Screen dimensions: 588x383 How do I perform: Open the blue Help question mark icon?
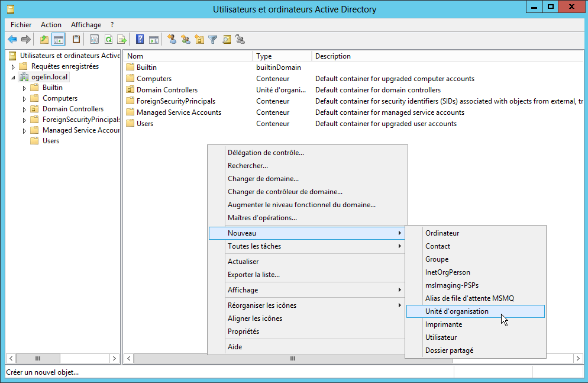[x=140, y=40]
